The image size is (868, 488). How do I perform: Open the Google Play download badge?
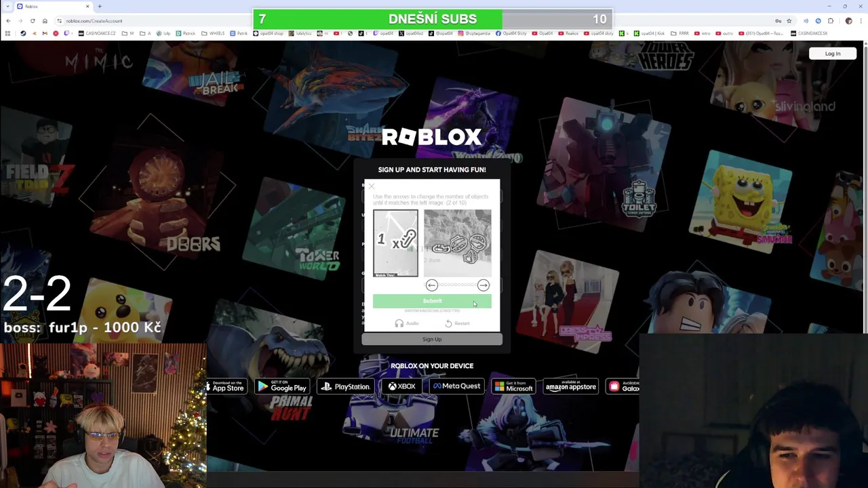281,386
